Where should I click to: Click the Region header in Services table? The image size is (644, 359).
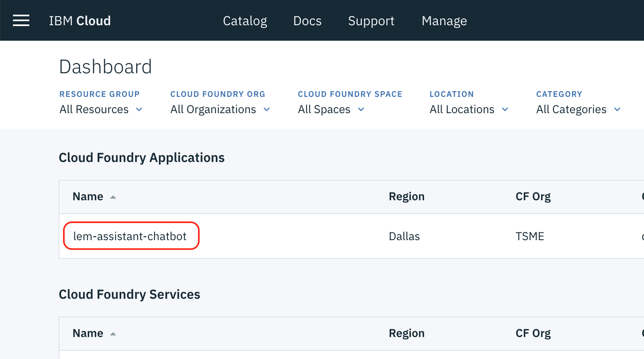[407, 333]
